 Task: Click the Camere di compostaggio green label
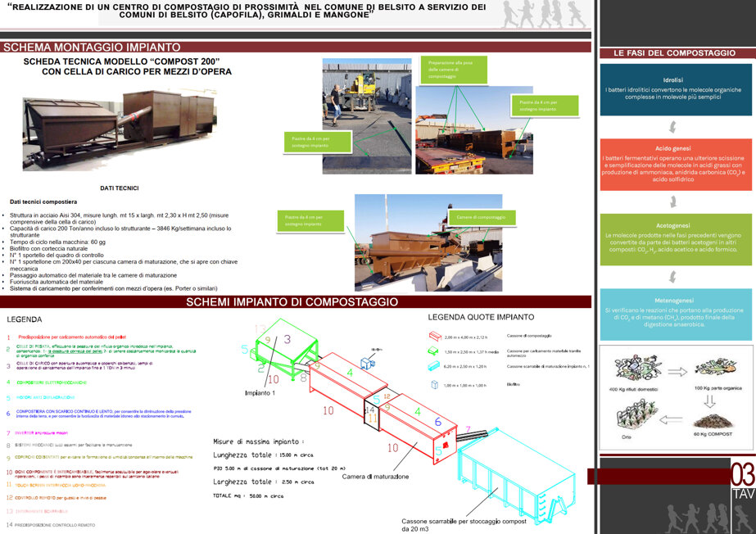[482, 217]
